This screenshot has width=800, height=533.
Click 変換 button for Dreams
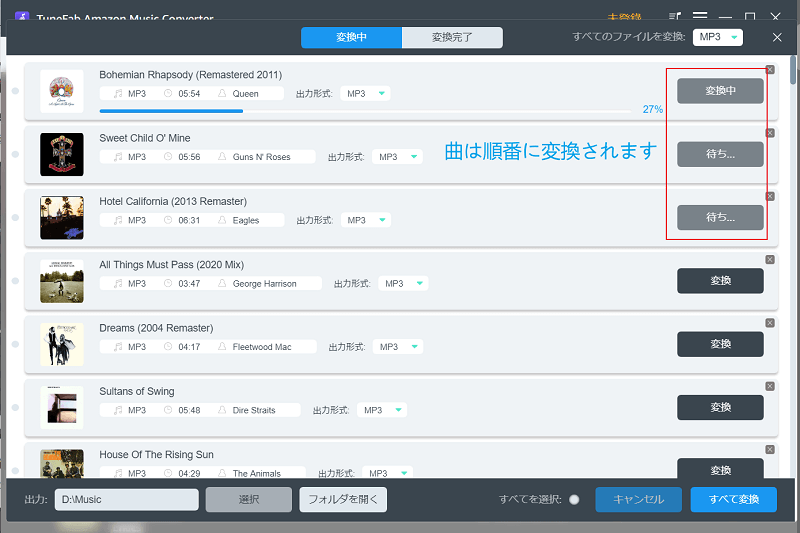(x=720, y=344)
